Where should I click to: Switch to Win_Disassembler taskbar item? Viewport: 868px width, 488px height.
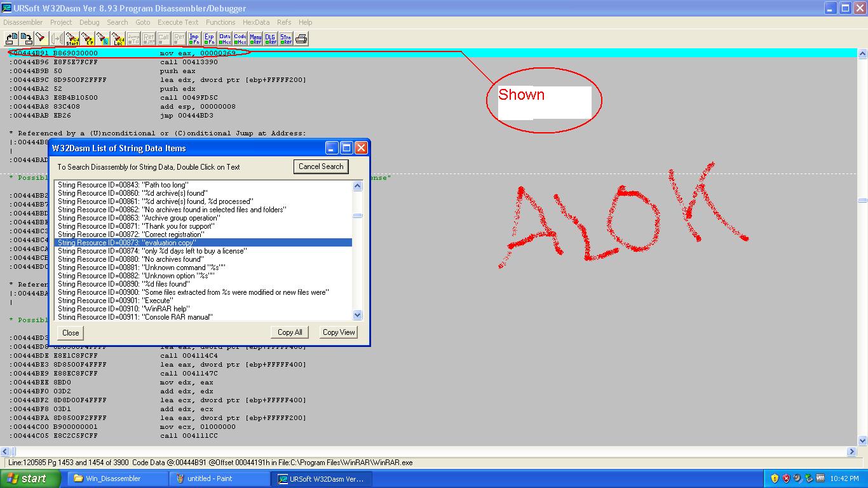tap(116, 478)
